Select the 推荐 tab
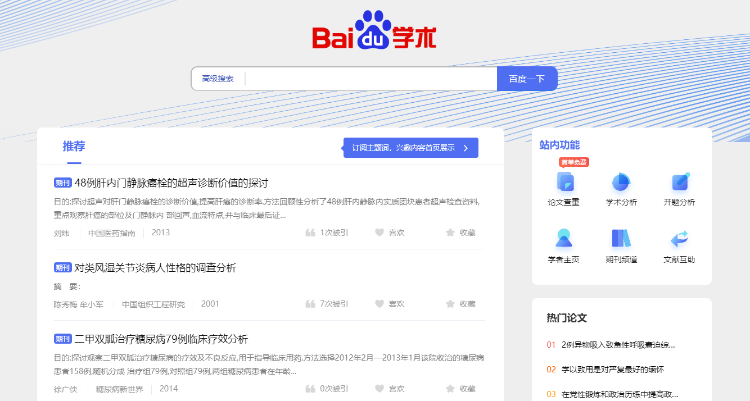 pos(74,146)
